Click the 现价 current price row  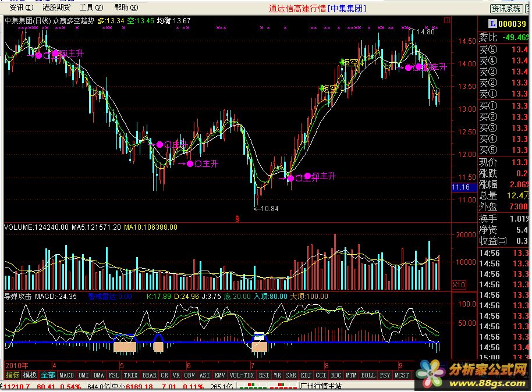click(x=503, y=162)
